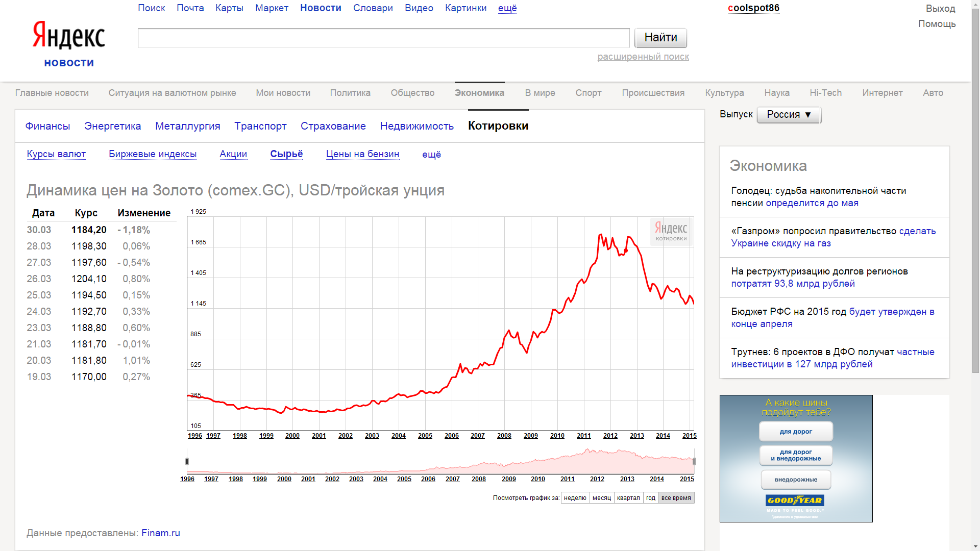This screenshot has width=980, height=551.
Task: Switch chart period to month
Action: click(x=601, y=498)
